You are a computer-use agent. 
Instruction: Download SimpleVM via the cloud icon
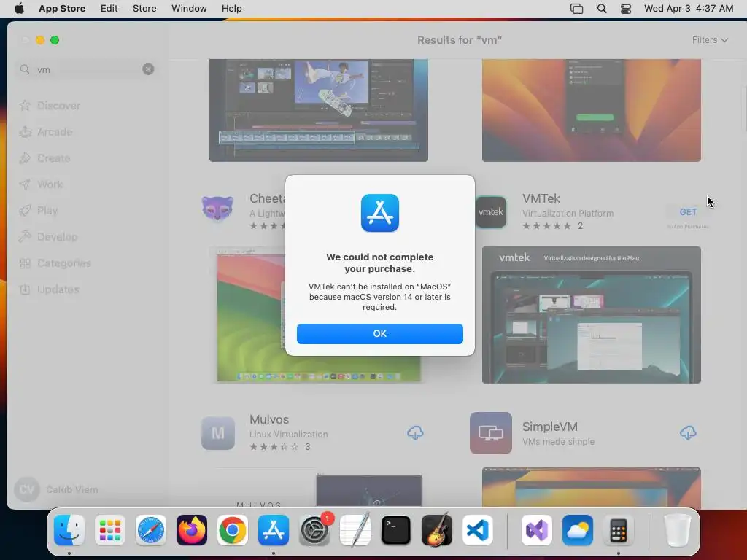tap(688, 433)
